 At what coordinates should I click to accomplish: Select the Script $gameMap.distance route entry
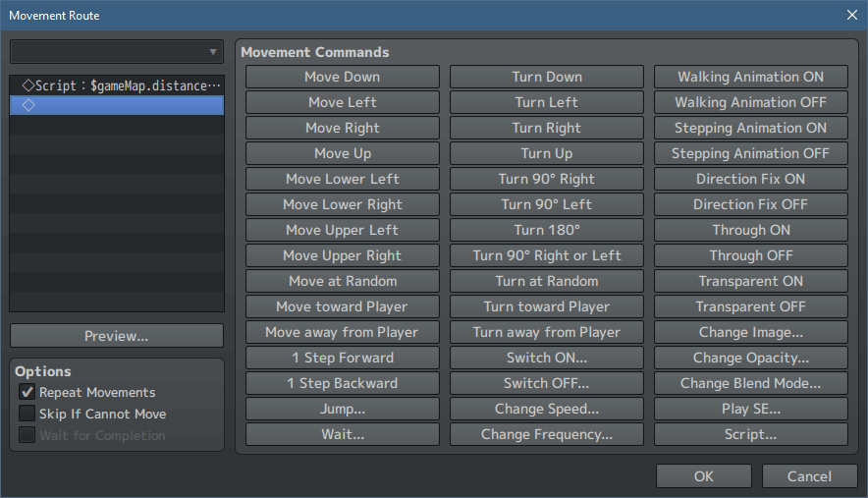pos(117,85)
